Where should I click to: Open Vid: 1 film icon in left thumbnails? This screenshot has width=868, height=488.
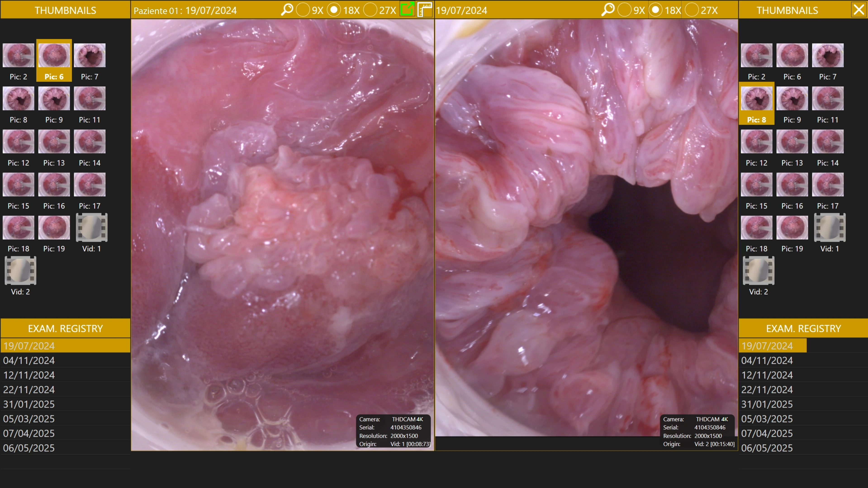[x=91, y=227]
